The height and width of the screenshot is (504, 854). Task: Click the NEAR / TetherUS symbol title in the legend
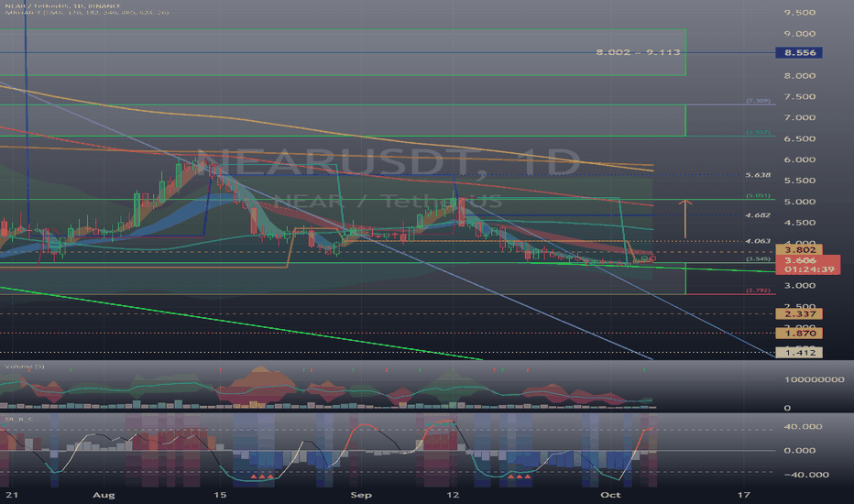62,6
